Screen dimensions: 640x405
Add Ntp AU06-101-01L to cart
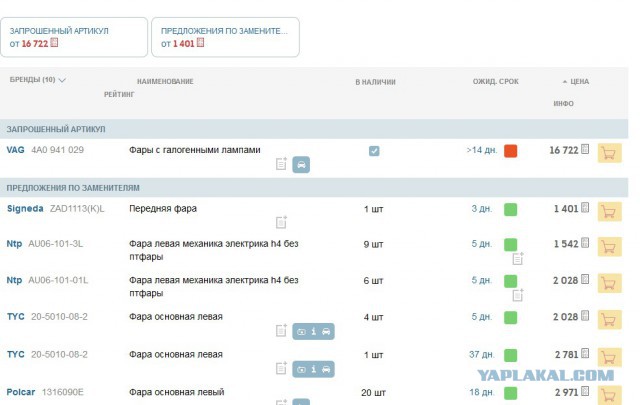click(609, 283)
